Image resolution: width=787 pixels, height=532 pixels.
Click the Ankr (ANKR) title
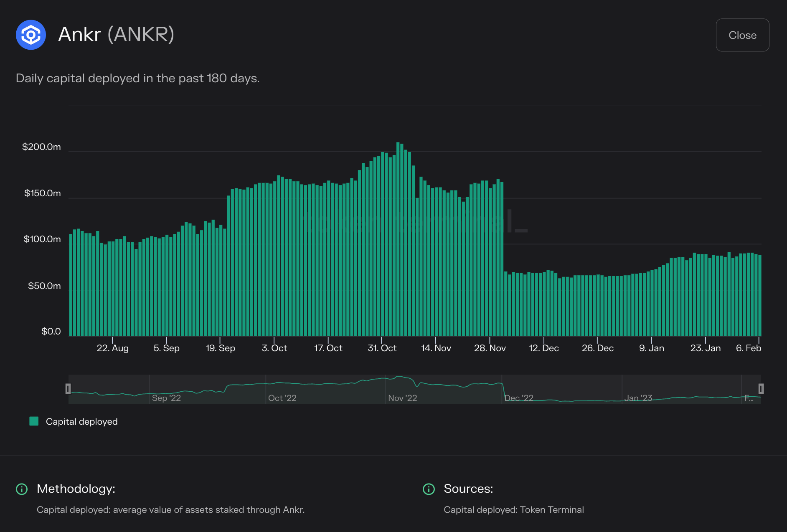[116, 34]
